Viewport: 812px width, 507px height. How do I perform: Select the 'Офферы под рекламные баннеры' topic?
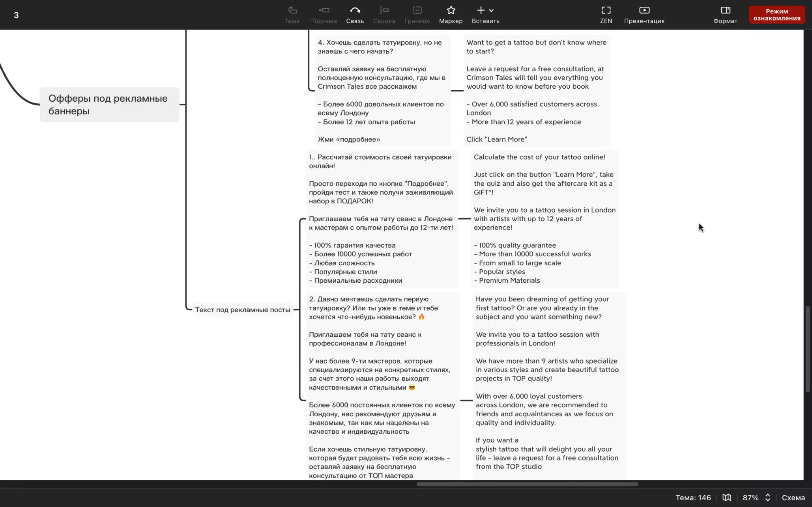click(109, 104)
